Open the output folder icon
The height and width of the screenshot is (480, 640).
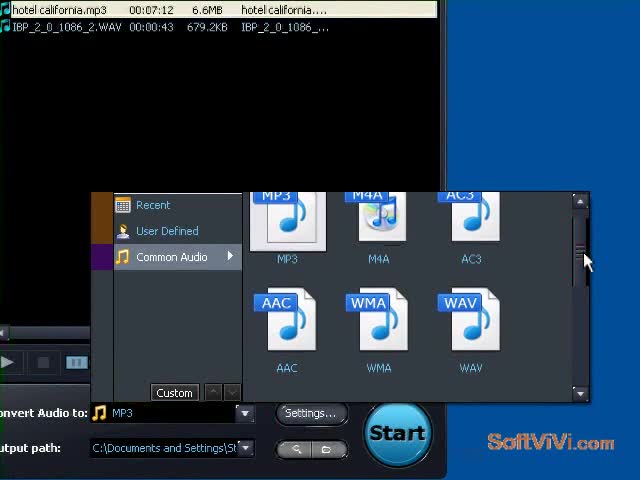[x=329, y=449]
